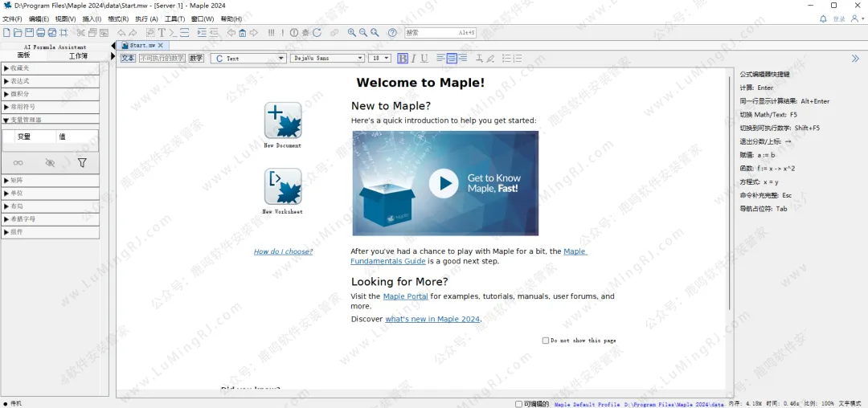Align text to the right

point(463,58)
